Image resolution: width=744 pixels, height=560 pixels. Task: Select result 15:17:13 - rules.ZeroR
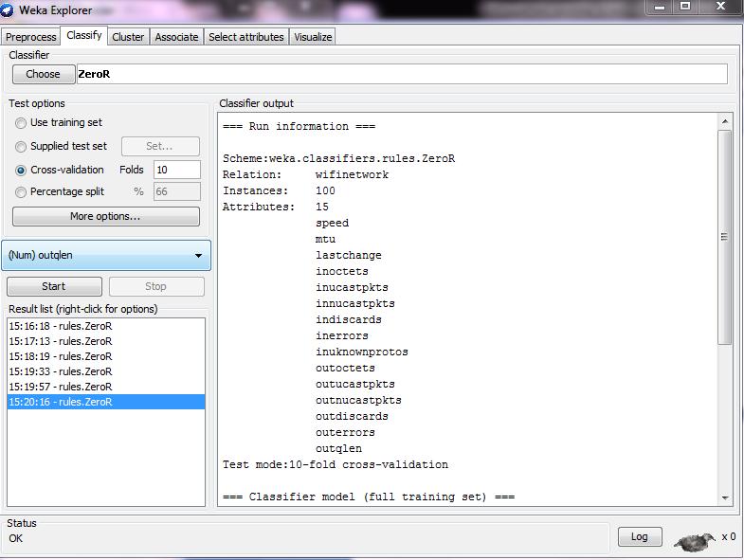106,341
